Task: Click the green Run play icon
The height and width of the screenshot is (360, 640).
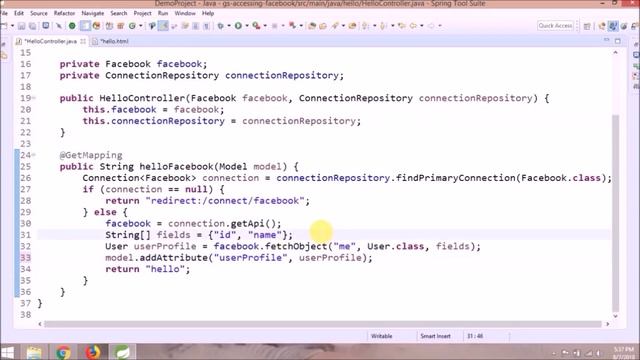Action: 238,26
